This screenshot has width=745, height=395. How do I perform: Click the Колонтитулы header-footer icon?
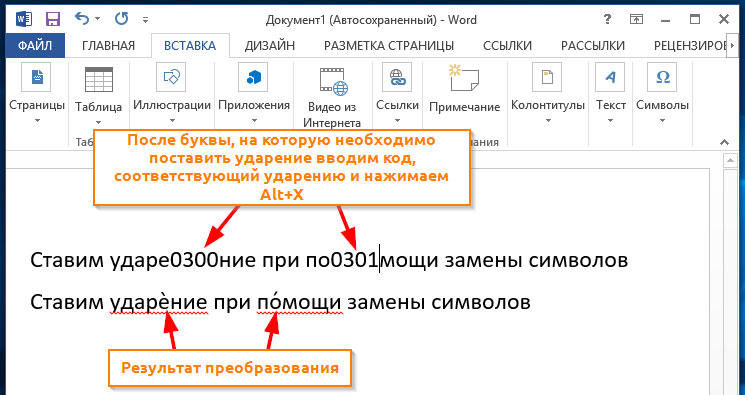click(x=547, y=77)
